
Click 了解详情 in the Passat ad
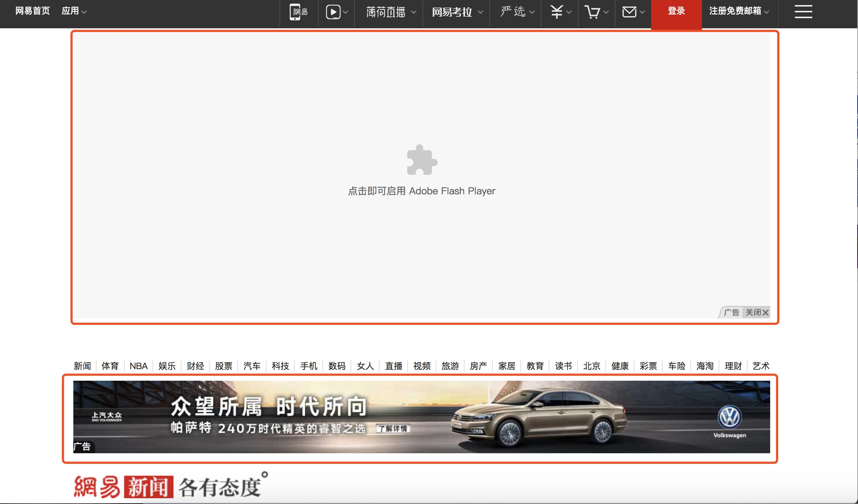pyautogui.click(x=393, y=429)
